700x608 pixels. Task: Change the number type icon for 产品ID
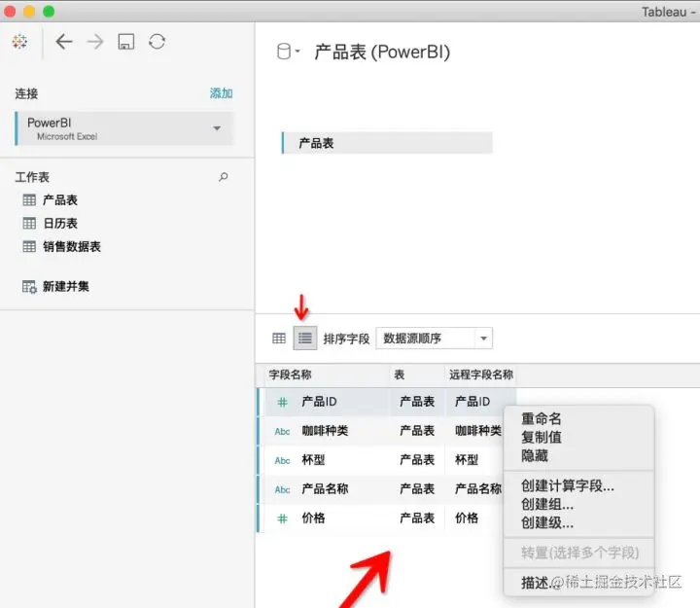coord(283,402)
